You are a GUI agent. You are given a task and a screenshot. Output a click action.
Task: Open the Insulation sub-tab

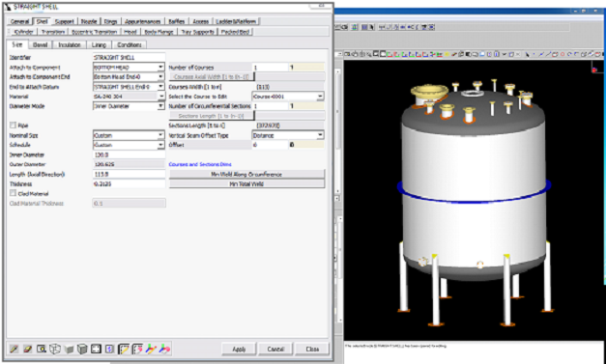[70, 44]
